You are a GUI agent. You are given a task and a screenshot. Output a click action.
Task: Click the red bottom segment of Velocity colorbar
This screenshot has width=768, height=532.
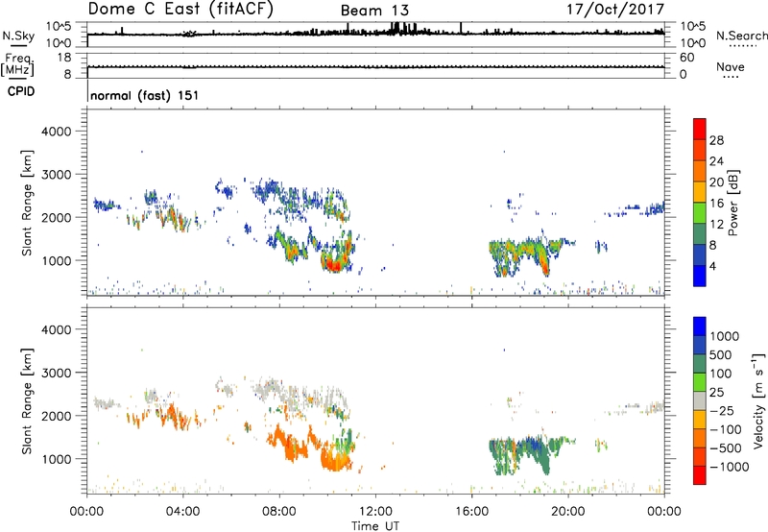pyautogui.click(x=700, y=475)
